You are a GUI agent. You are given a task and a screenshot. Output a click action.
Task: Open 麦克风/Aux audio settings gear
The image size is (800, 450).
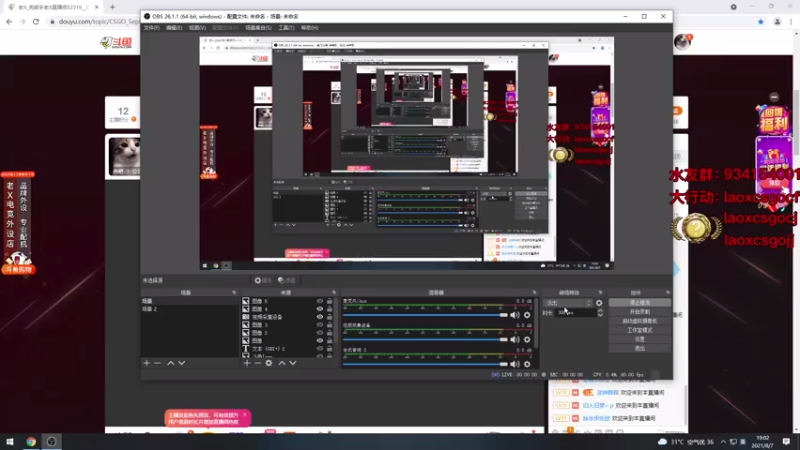pyautogui.click(x=527, y=315)
